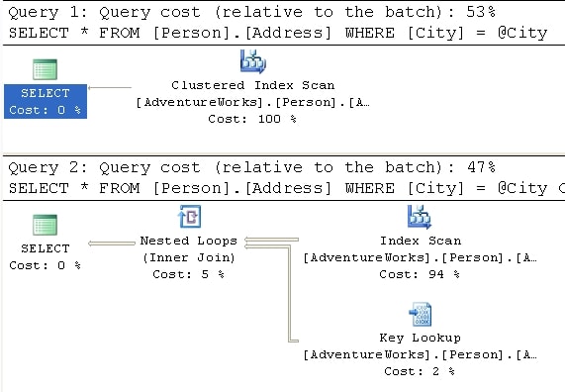Click connector line from Key Lookup operator
The image size is (565, 392).
click(290, 293)
